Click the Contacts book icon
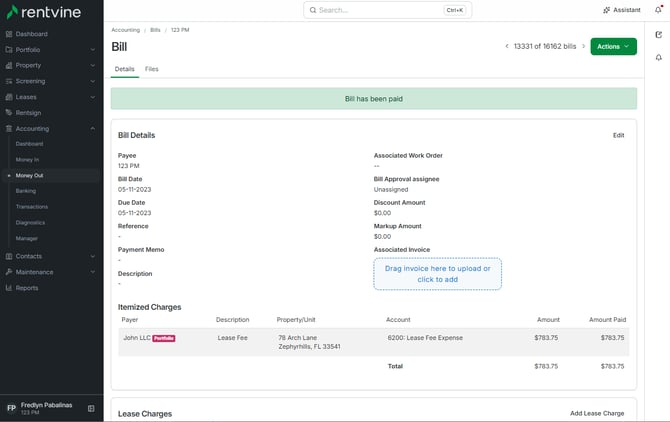Viewport: 670px width, 422px height. coord(9,256)
